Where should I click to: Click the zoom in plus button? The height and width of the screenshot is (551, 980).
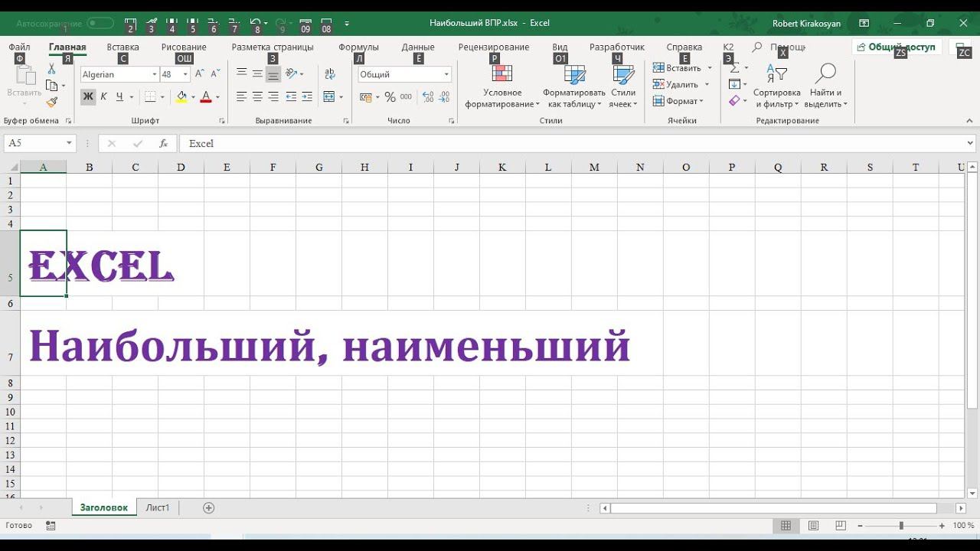(x=942, y=526)
